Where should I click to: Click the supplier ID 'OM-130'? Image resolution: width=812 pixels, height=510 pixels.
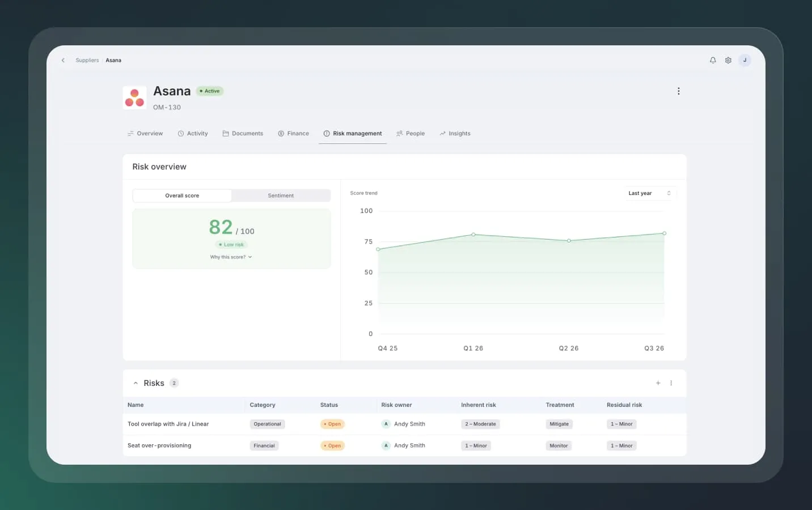pos(167,107)
